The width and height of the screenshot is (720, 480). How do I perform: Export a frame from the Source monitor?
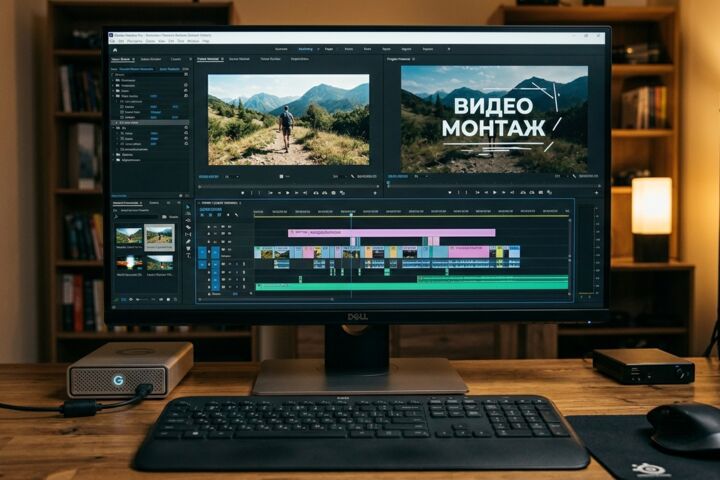(333, 193)
